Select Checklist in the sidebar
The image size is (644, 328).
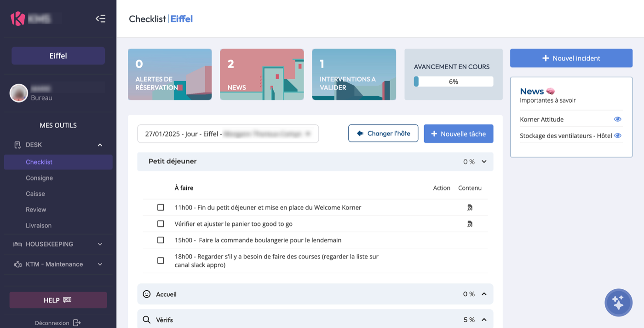[x=58, y=162]
